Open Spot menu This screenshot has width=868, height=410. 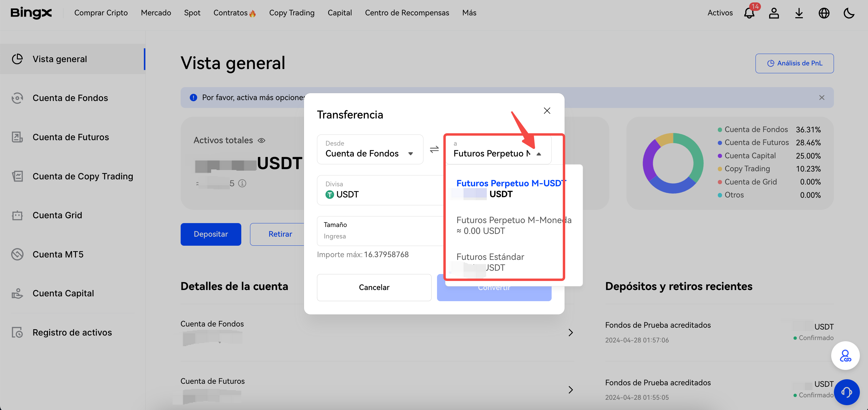tap(192, 13)
